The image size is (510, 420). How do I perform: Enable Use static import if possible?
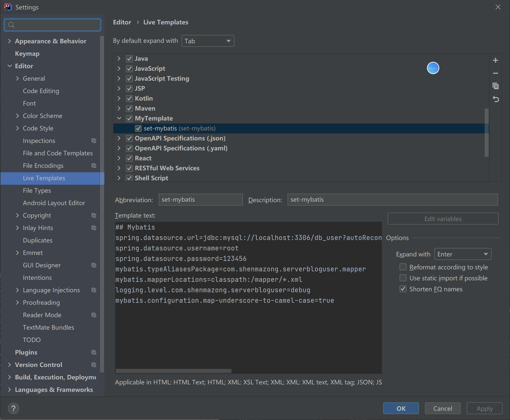click(403, 278)
